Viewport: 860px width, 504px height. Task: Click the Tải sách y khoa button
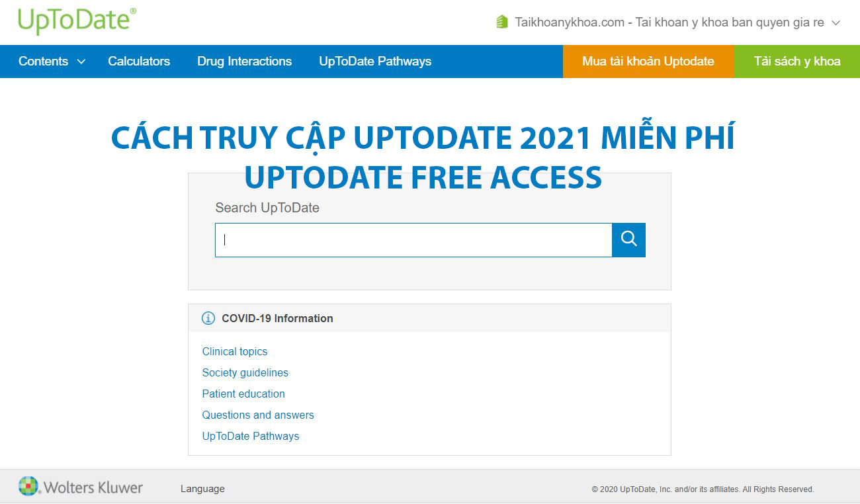[797, 62]
